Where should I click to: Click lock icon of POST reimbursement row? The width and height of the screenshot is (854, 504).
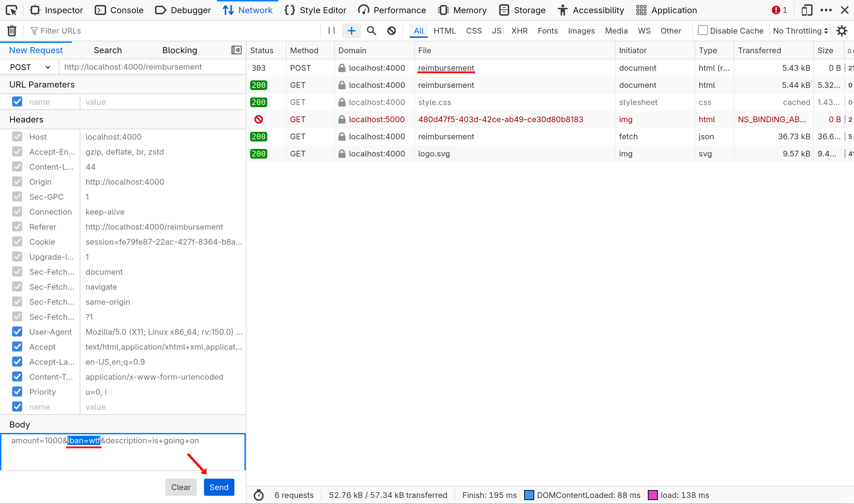[342, 68]
